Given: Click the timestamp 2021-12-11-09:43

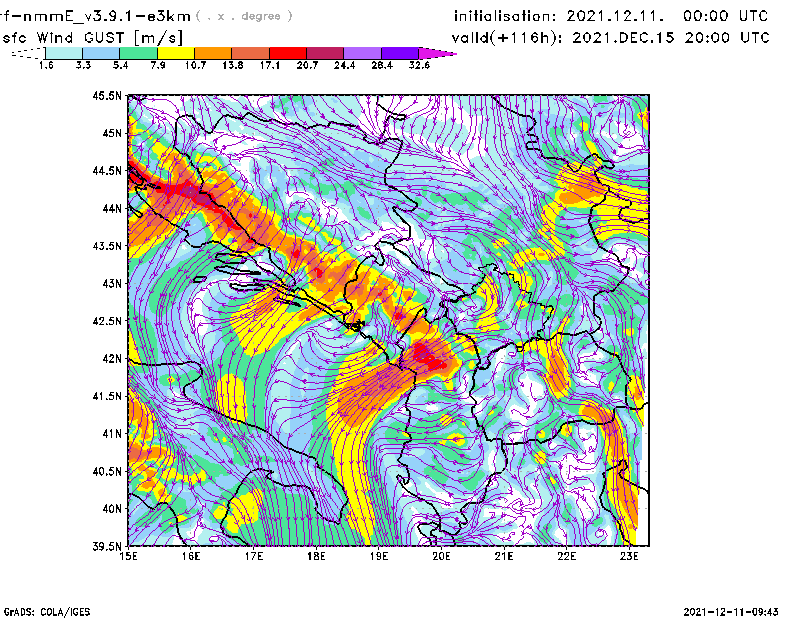Looking at the screenshot, I should click(731, 612).
